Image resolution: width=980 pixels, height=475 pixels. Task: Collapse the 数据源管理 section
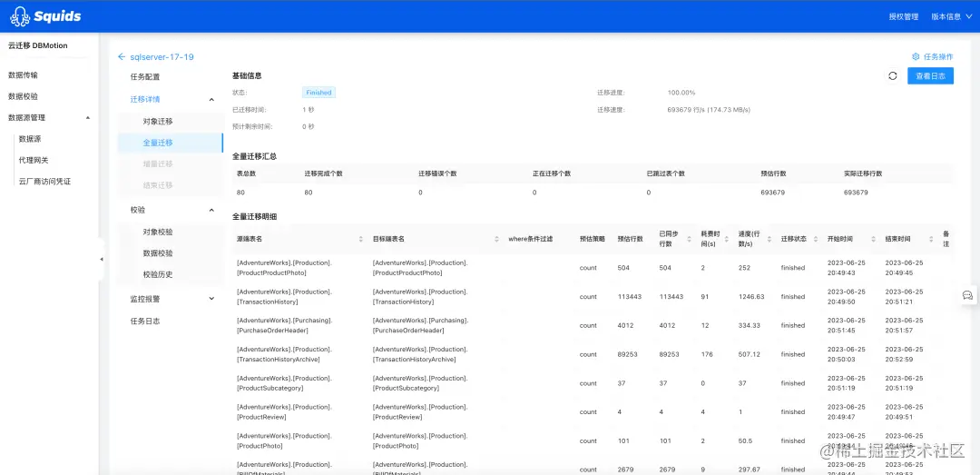(87, 118)
